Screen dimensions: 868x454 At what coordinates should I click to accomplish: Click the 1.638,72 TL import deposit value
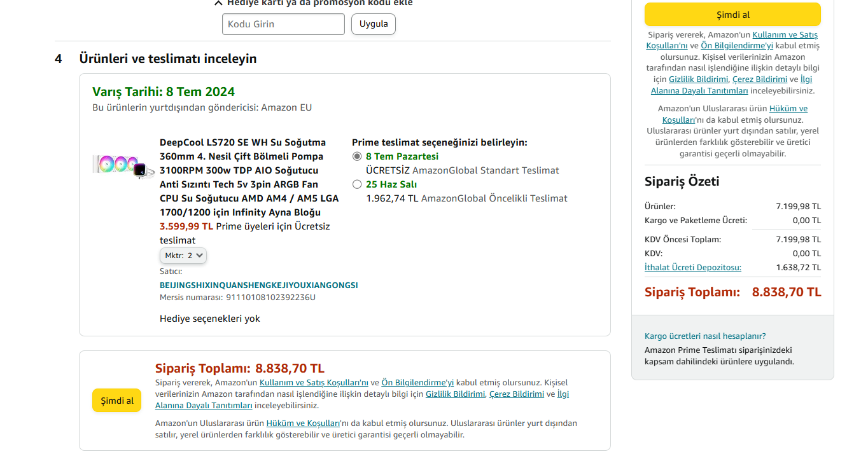click(799, 268)
